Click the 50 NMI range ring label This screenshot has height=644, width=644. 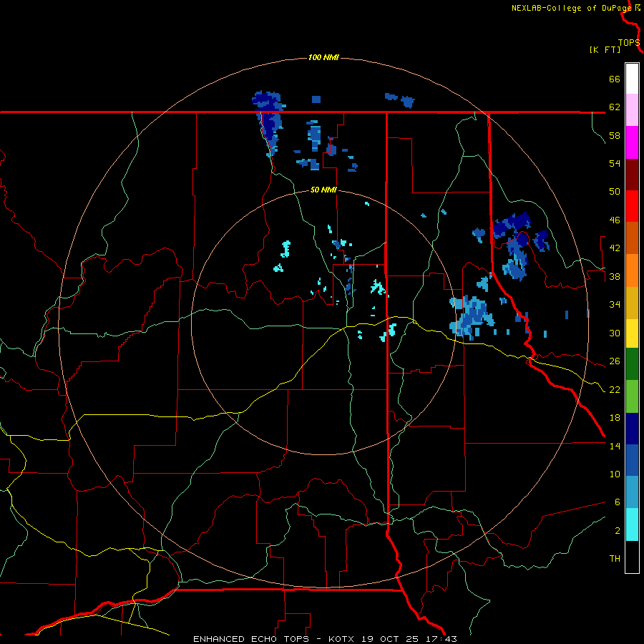coord(323,190)
